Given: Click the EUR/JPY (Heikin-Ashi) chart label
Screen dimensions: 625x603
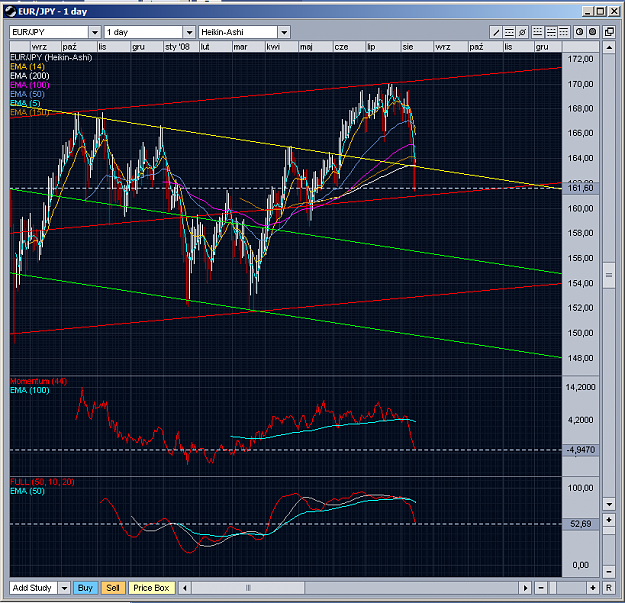Looking at the screenshot, I should pyautogui.click(x=51, y=57).
